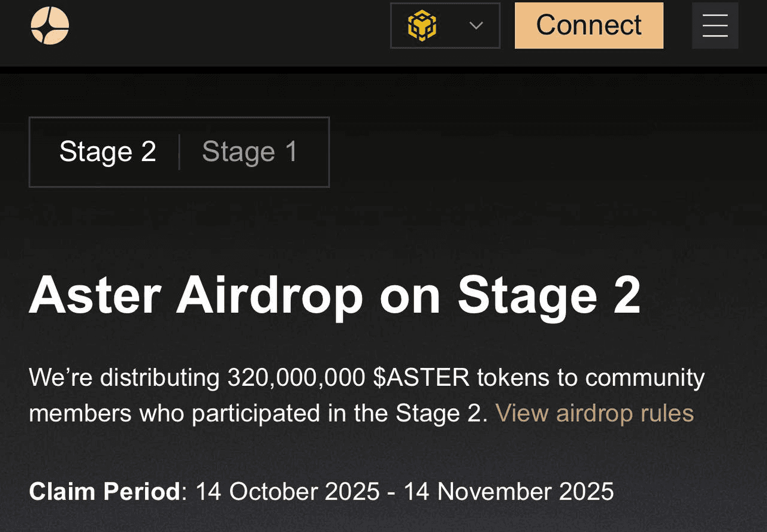This screenshot has height=532, width=767.
Task: Expand the network selector chevron arrow
Action: [476, 26]
